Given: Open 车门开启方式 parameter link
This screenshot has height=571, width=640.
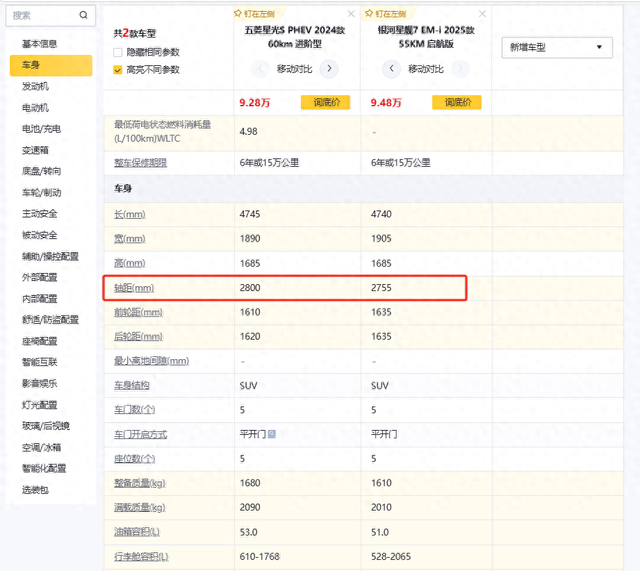Looking at the screenshot, I should coord(140,434).
